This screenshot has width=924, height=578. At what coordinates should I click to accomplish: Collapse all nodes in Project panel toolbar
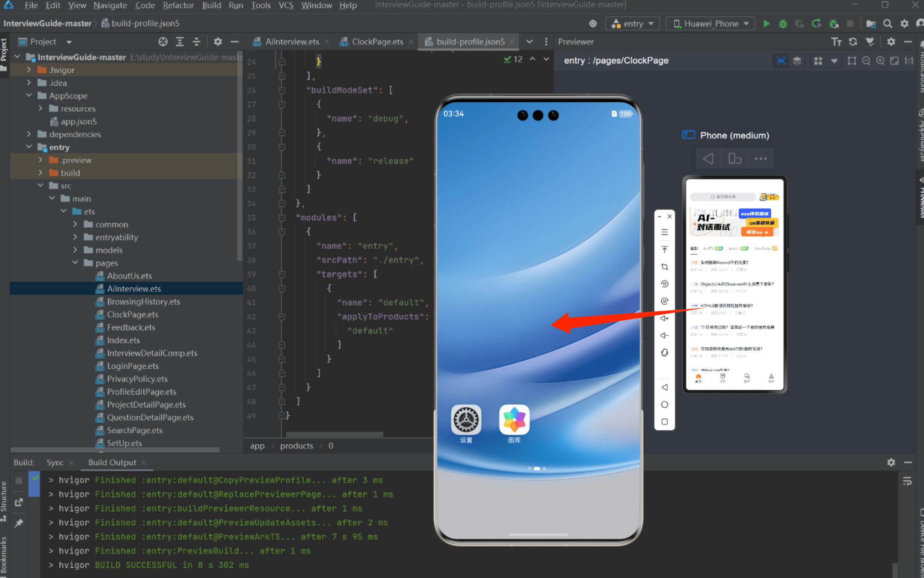(x=196, y=42)
